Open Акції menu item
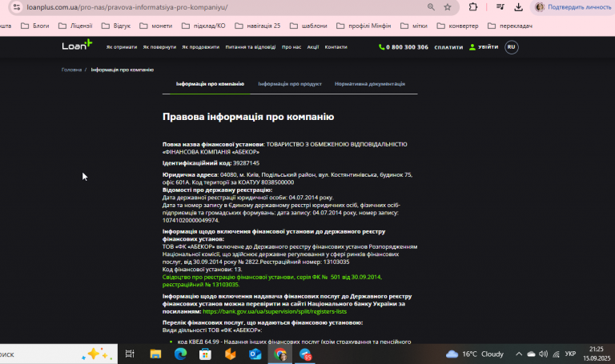 click(313, 47)
